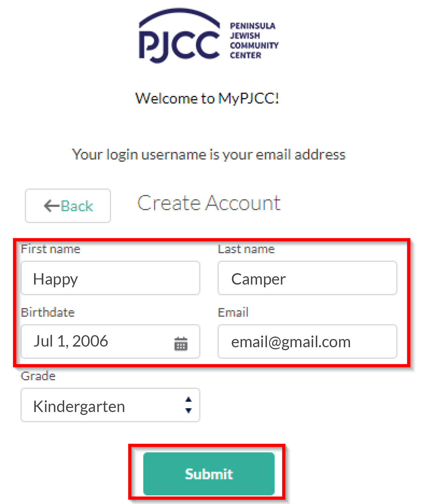The image size is (422, 504).
Task: Click the Birthdate label
Action: 48,312
